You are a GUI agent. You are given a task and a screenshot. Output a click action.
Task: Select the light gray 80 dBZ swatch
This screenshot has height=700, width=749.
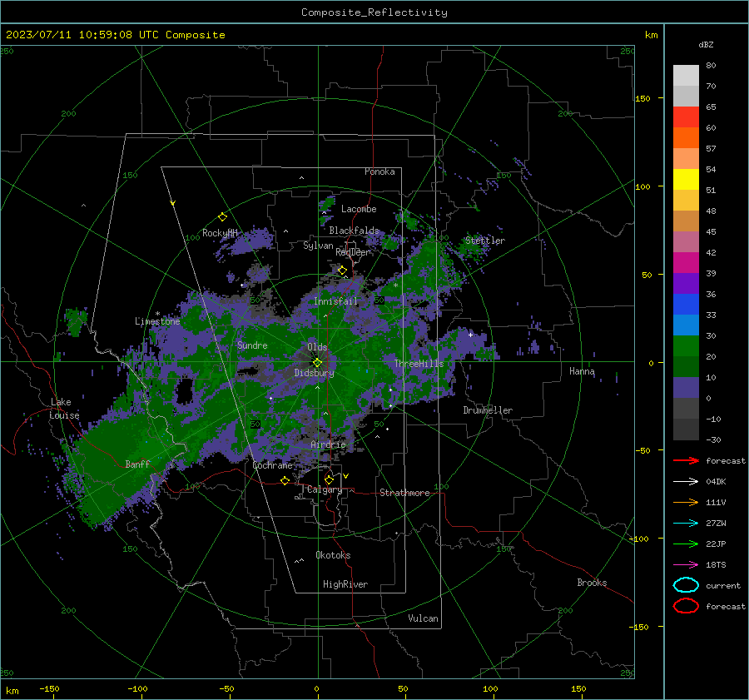click(686, 75)
